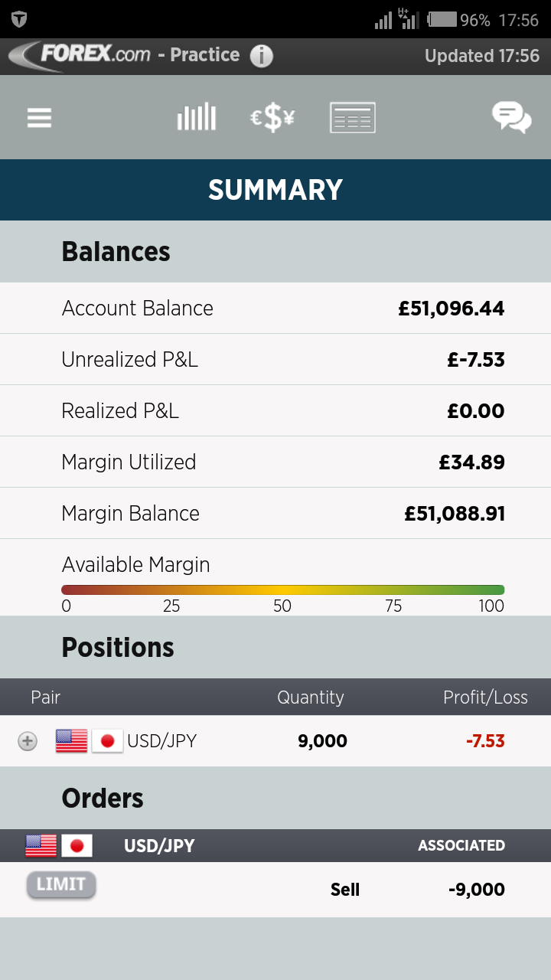Tap the Account Balance row
This screenshot has width=551, height=980.
[x=275, y=309]
